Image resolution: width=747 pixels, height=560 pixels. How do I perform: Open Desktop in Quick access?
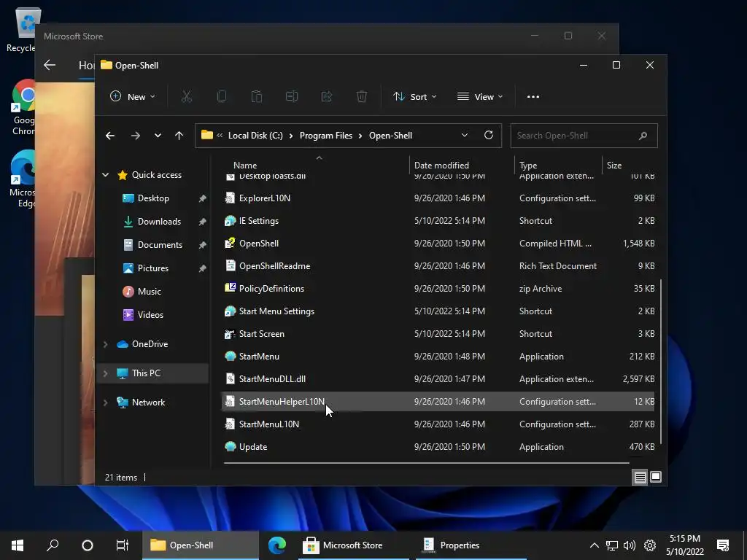(153, 198)
